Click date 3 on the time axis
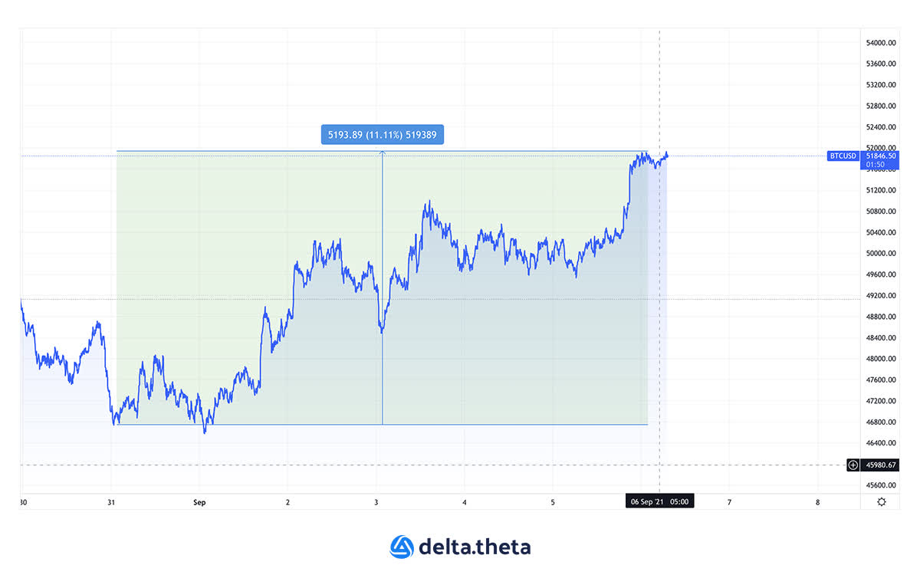Screen dimensions: 920x588 [x=376, y=503]
